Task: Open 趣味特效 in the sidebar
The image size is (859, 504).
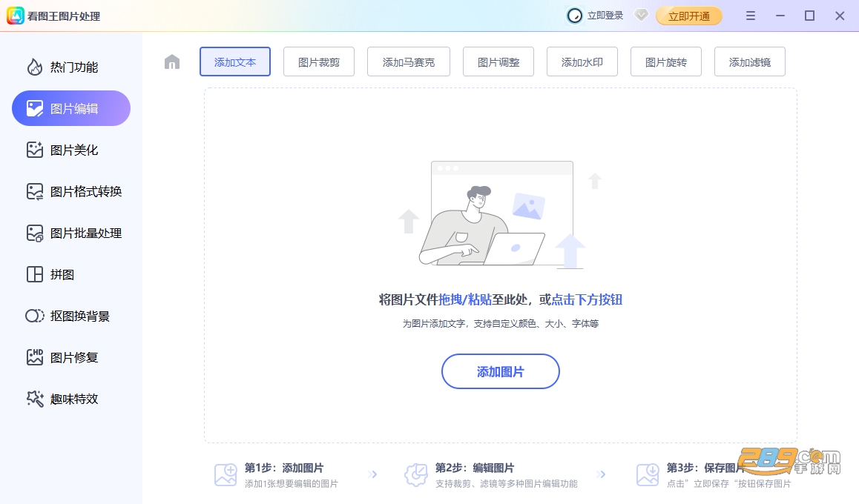Action: (71, 399)
